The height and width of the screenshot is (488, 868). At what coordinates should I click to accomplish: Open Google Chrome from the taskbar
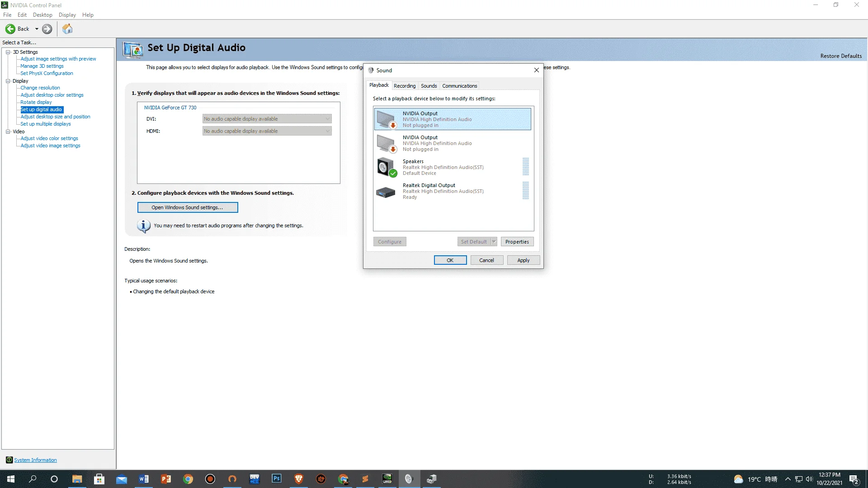click(188, 479)
